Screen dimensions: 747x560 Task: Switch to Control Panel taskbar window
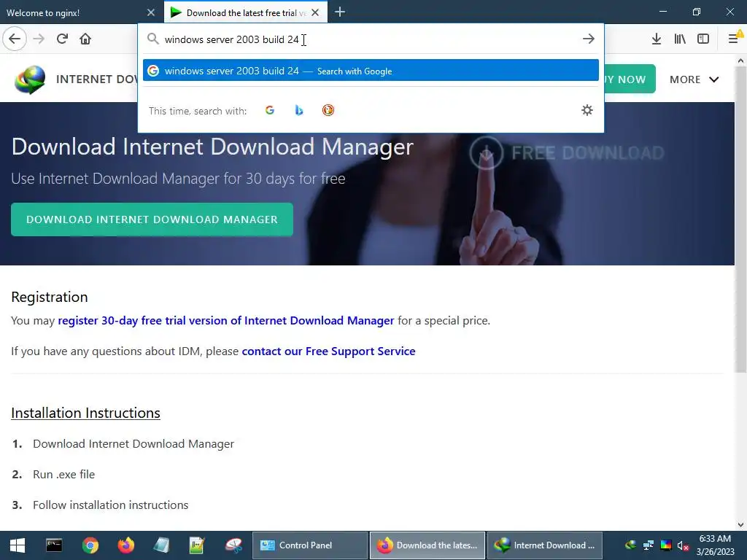point(309,545)
